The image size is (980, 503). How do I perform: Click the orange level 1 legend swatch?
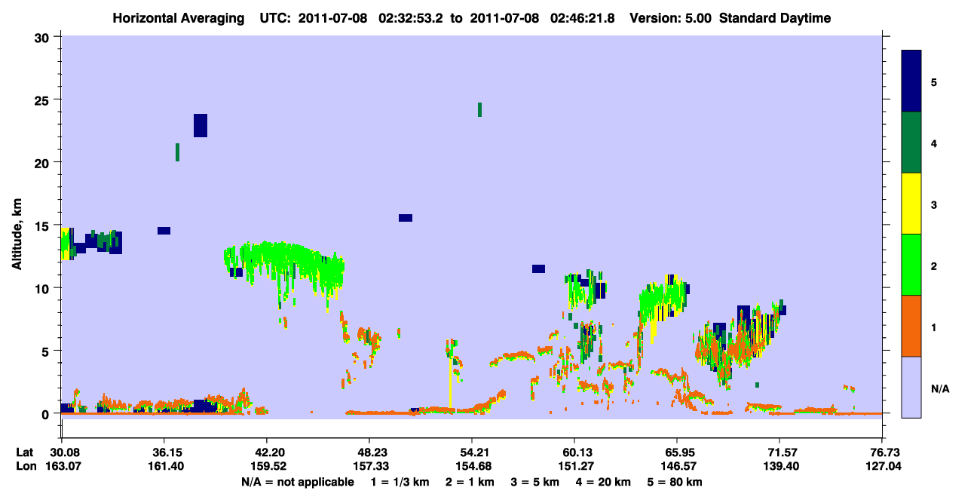pyautogui.click(x=911, y=326)
